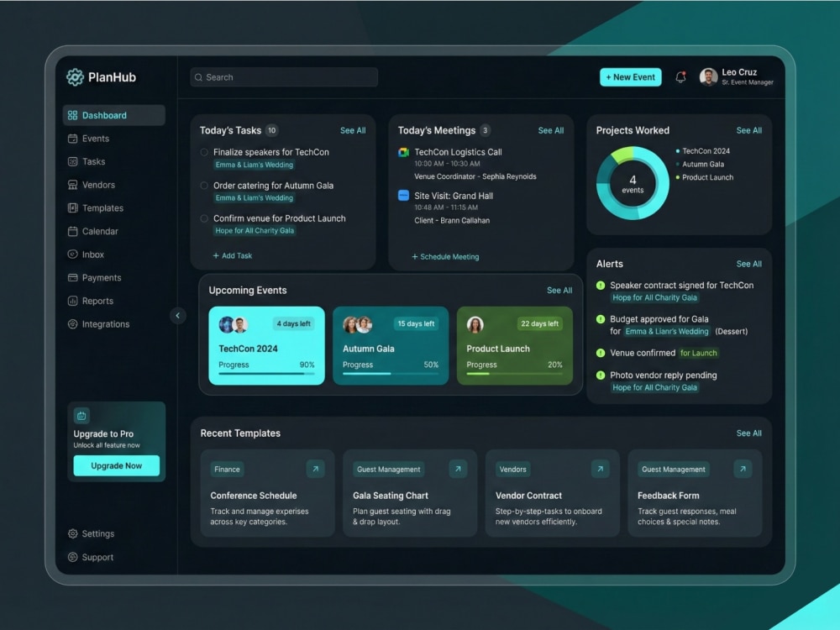Go to Events menu item
This screenshot has height=630, width=840.
[114, 139]
